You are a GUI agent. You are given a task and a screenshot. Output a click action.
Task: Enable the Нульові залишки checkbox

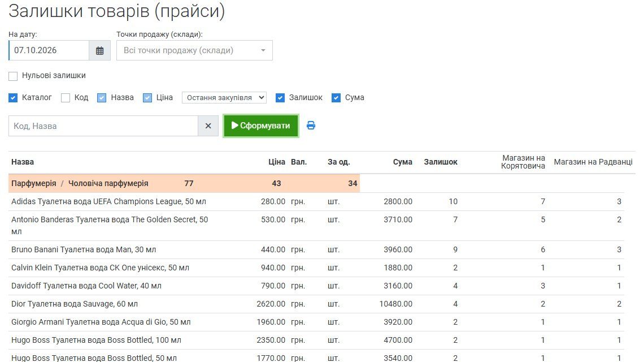(13, 76)
